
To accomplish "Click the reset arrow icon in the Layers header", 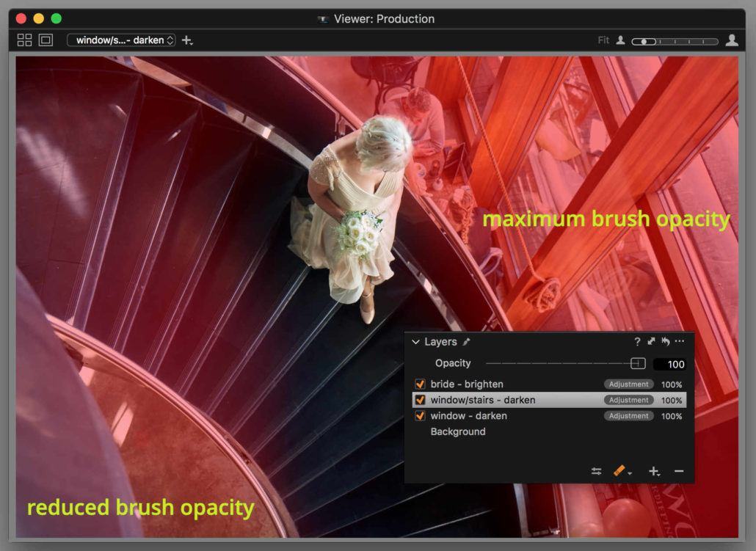I will [664, 341].
